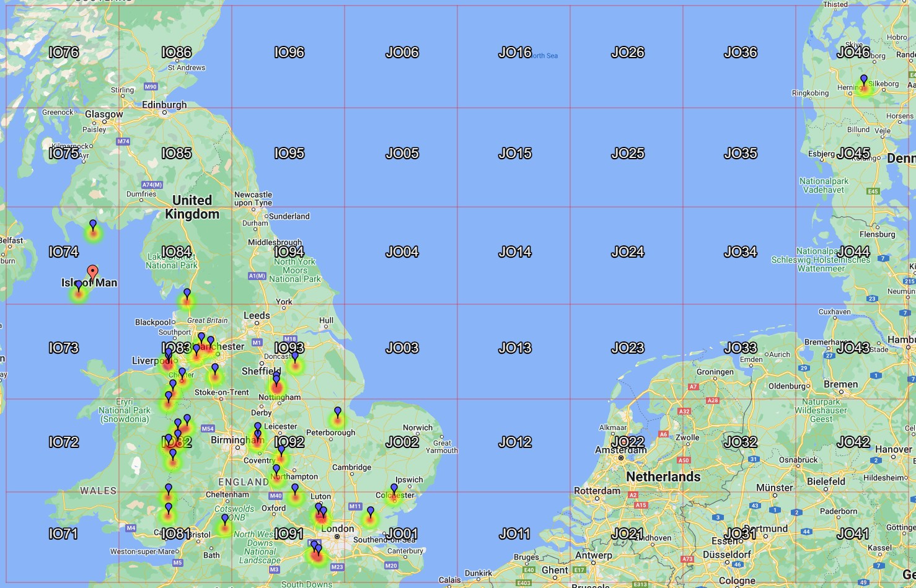This screenshot has height=588, width=916.
Task: Click the JO14 grid square label
Action: point(515,252)
